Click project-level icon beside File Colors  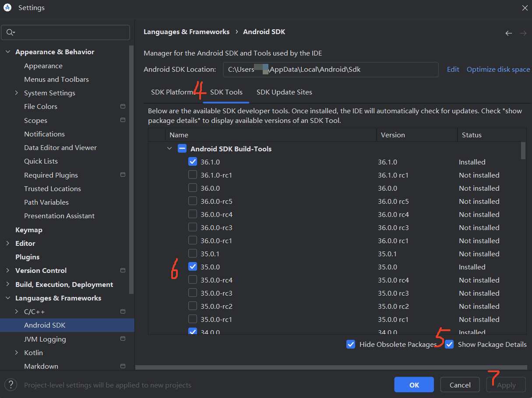coord(123,106)
